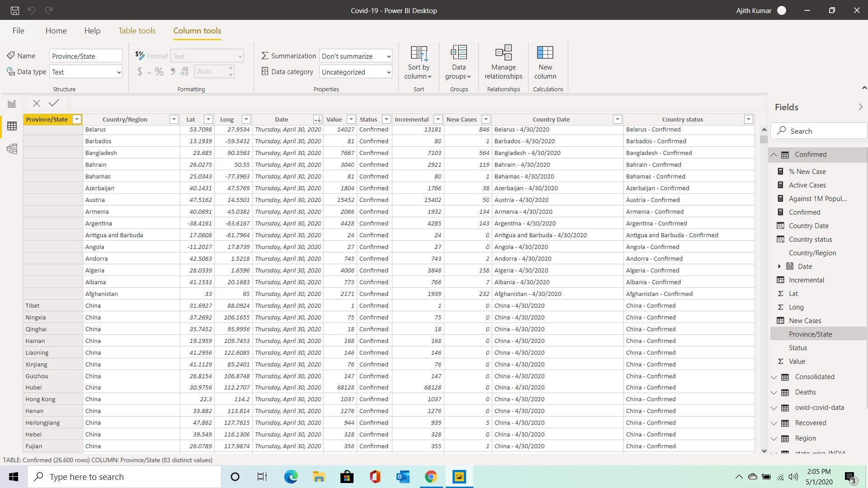Viewport: 868px width, 488px height.
Task: Switch to Table tools tab
Action: pyautogui.click(x=137, y=30)
